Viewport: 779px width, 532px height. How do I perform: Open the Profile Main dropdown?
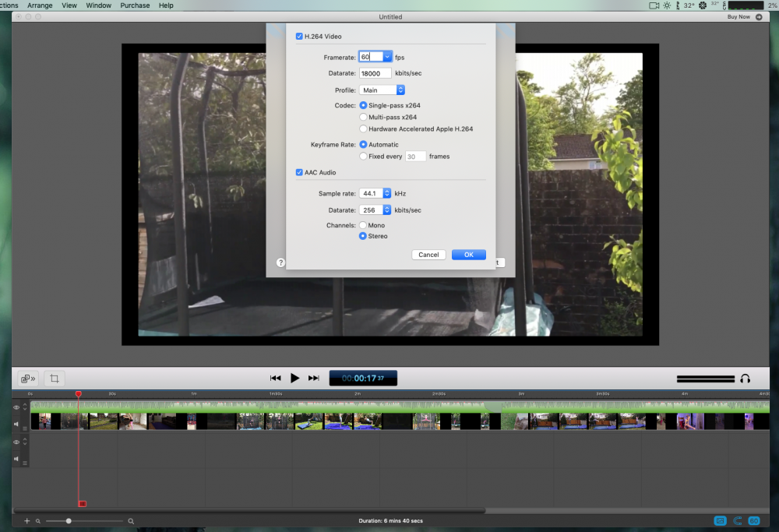point(382,90)
